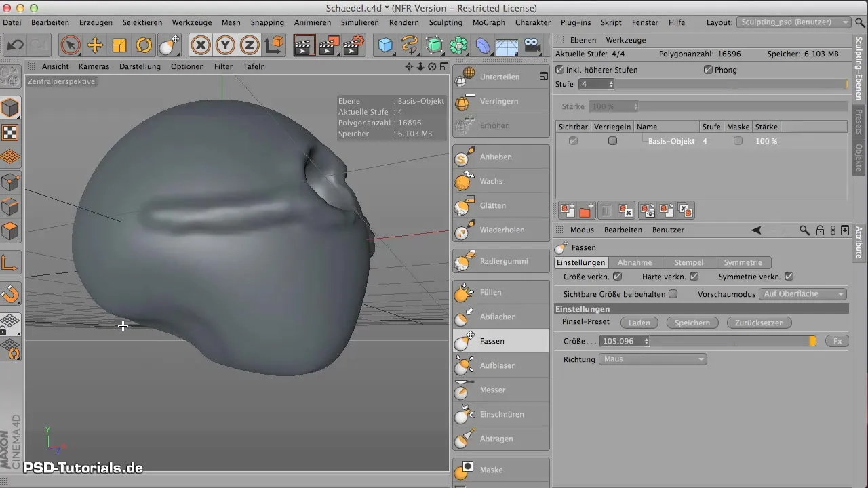
Task: Click the Größe value stepper arrows
Action: 646,342
